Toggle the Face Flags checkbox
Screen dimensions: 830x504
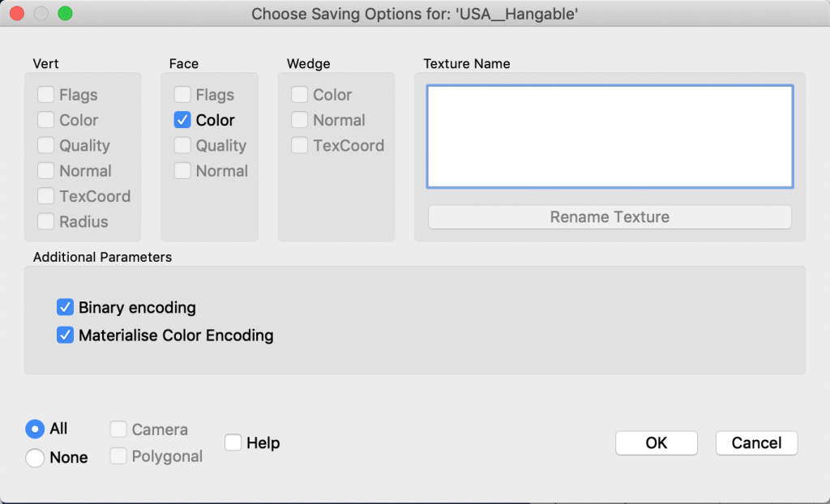point(182,95)
